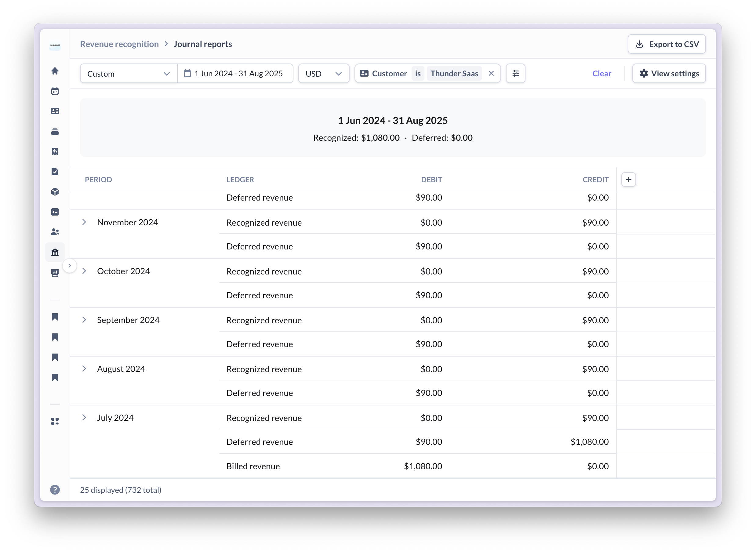The image size is (756, 552).
Task: Expand the October 2024 period row
Action: point(84,271)
